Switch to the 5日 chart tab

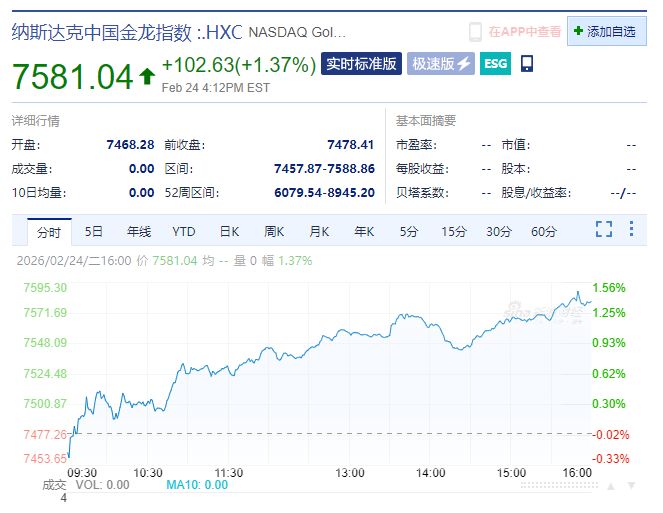pyautogui.click(x=93, y=232)
